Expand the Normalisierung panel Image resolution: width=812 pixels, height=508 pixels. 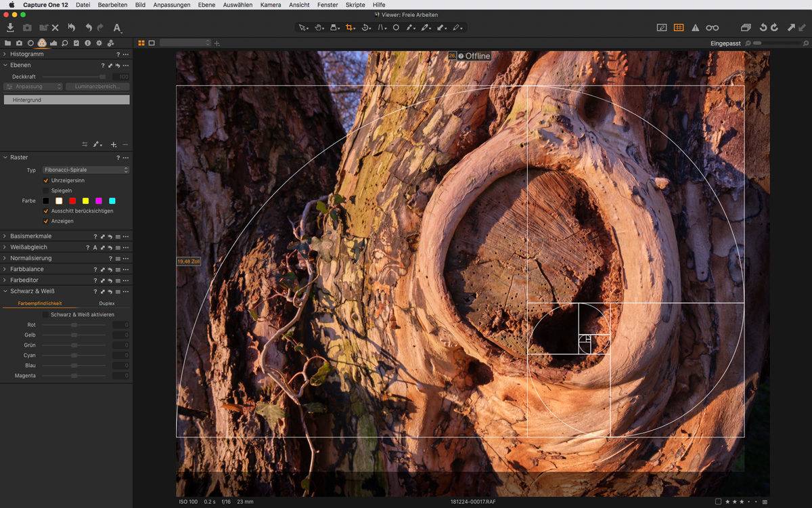(5, 258)
